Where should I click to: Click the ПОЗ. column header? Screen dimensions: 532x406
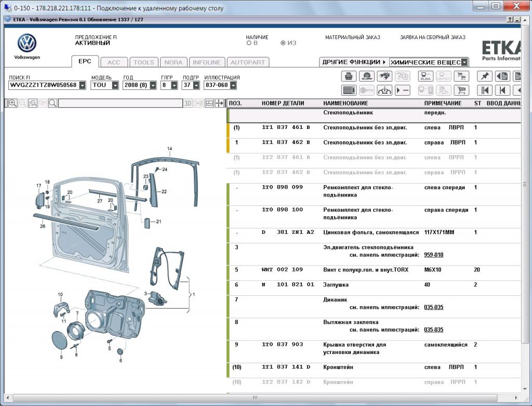click(x=235, y=103)
